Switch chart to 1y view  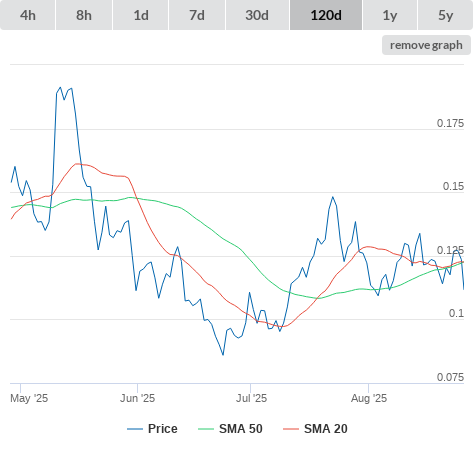tap(390, 15)
